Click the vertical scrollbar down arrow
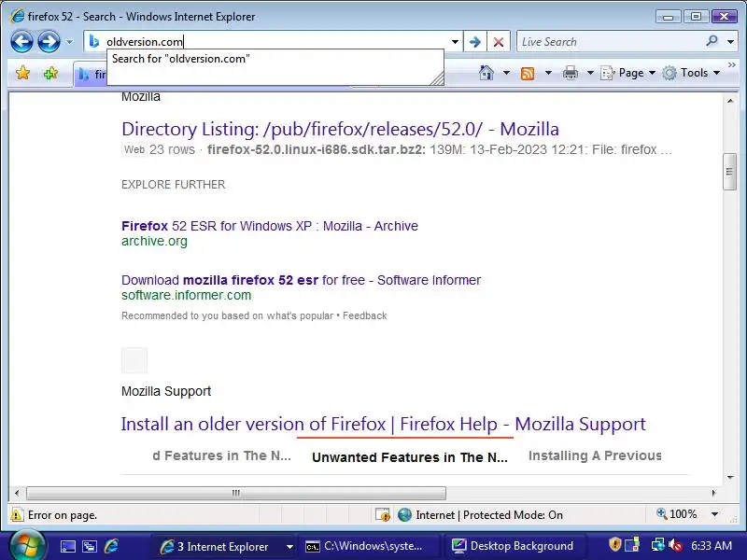 pos(730,478)
